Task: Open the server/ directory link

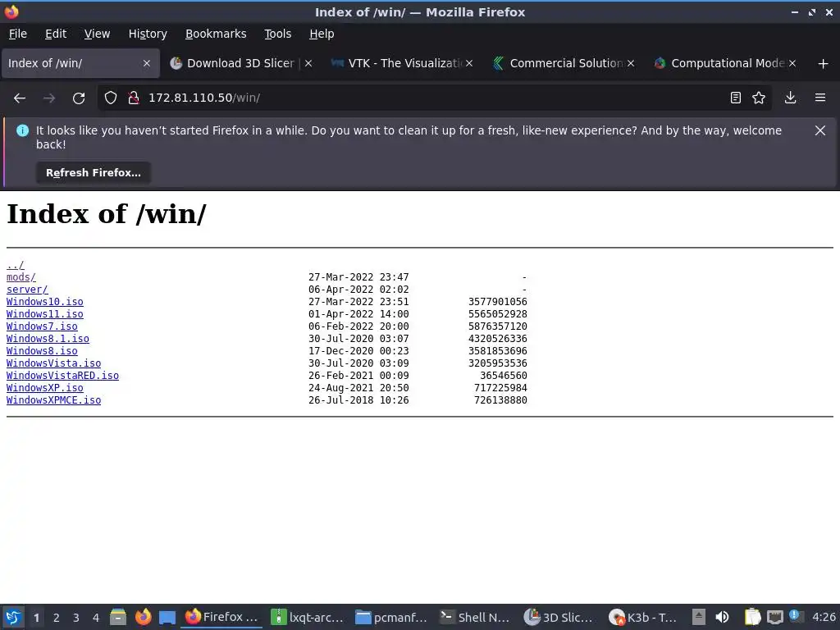Action: click(27, 290)
